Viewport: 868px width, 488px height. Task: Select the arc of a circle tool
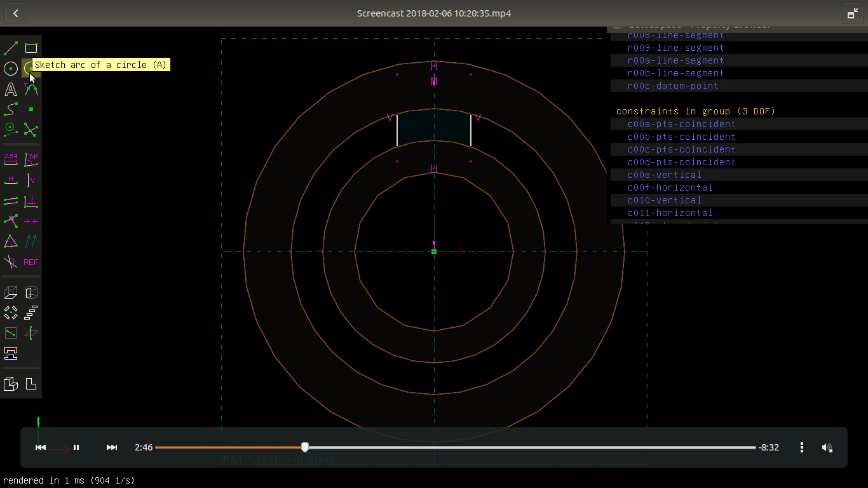click(30, 69)
